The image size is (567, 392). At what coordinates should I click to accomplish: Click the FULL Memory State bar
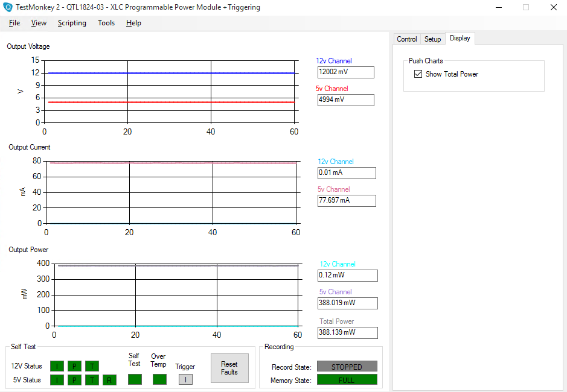click(347, 380)
